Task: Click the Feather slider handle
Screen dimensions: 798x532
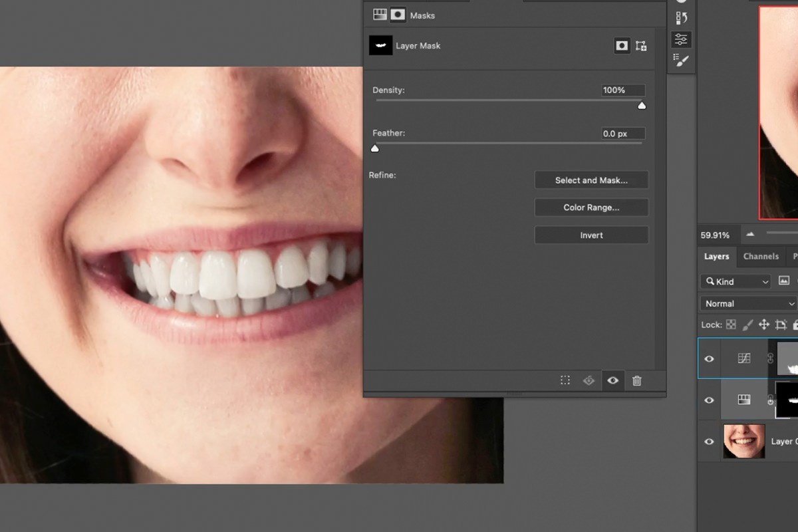Action: (375, 148)
